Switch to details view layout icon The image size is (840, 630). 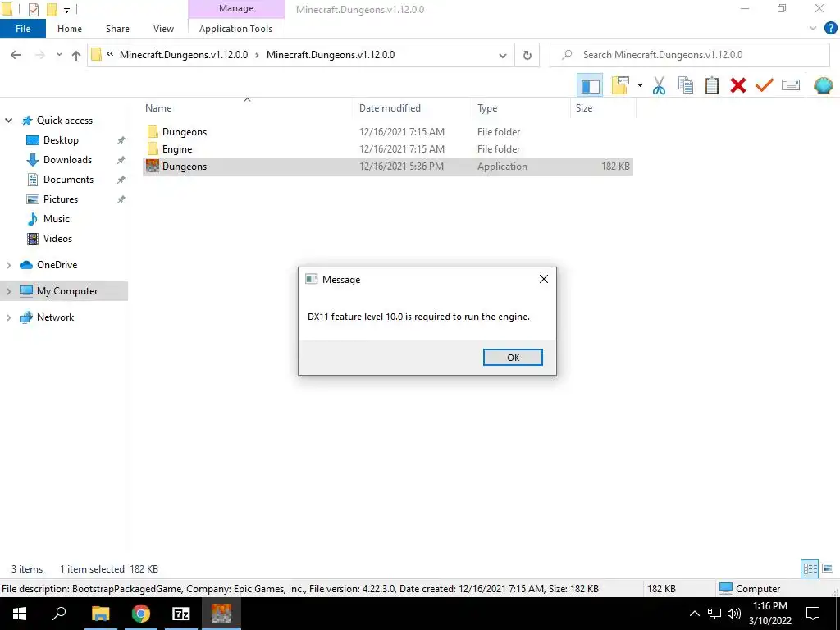810,568
